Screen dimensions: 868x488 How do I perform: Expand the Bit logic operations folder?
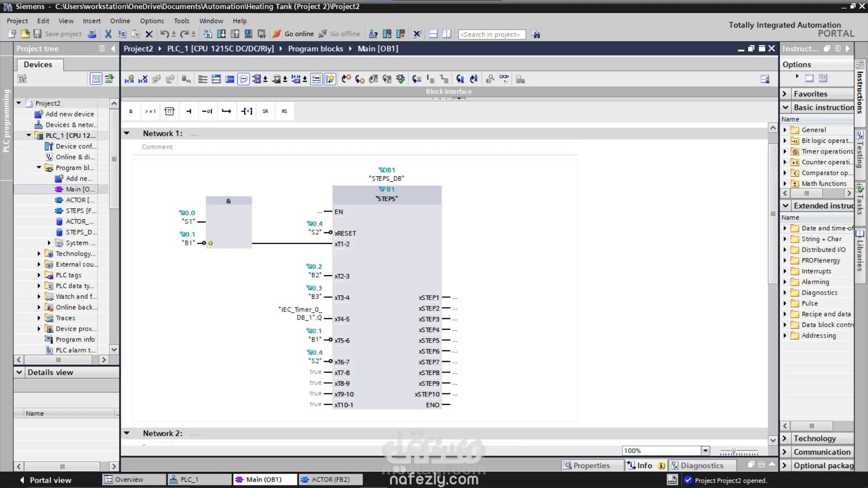(x=785, y=141)
